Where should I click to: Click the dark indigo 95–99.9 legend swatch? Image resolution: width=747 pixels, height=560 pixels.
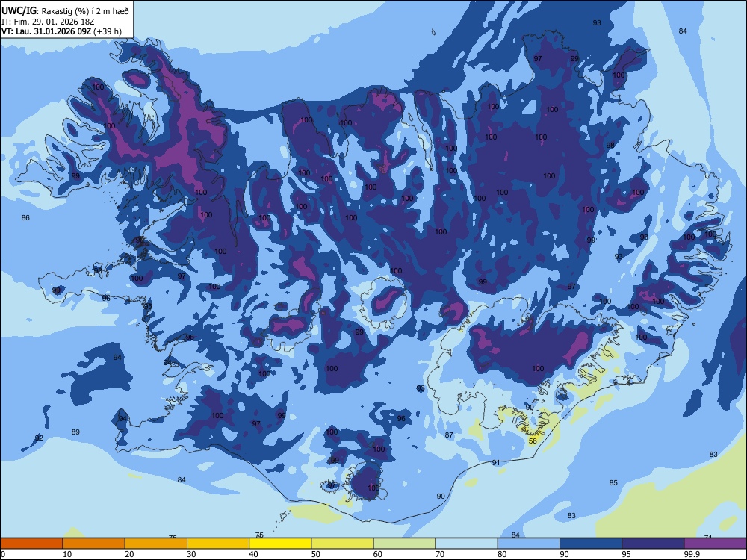(653, 544)
